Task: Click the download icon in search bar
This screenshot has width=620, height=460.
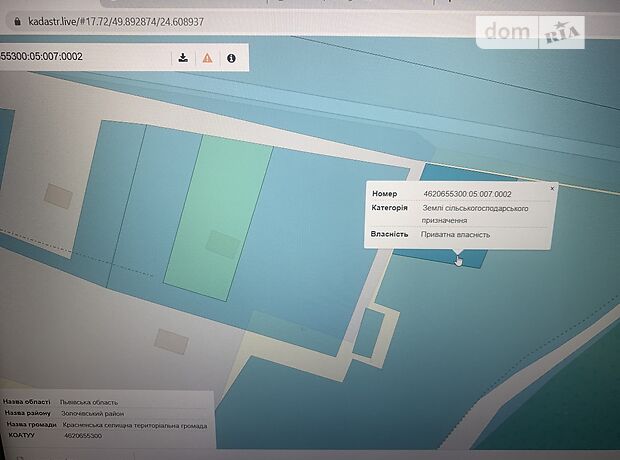Action: (183, 58)
